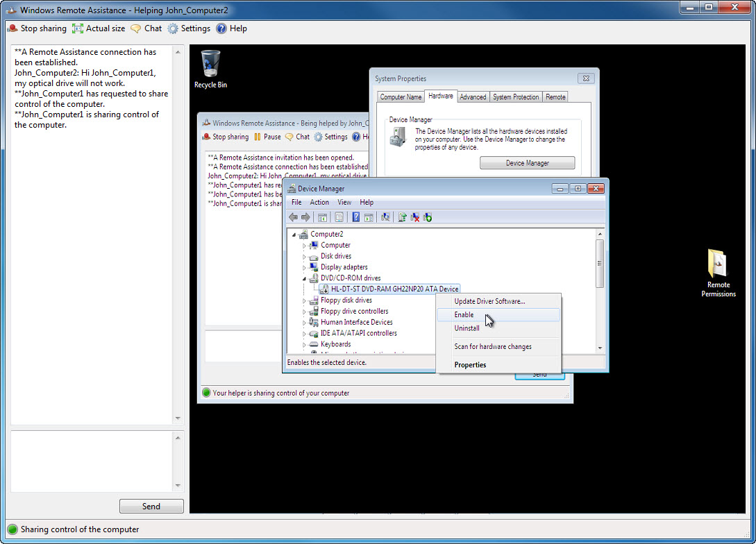Image resolution: width=756 pixels, height=544 pixels.
Task: Click "Your helper is sharing control" status text
Action: click(x=281, y=393)
